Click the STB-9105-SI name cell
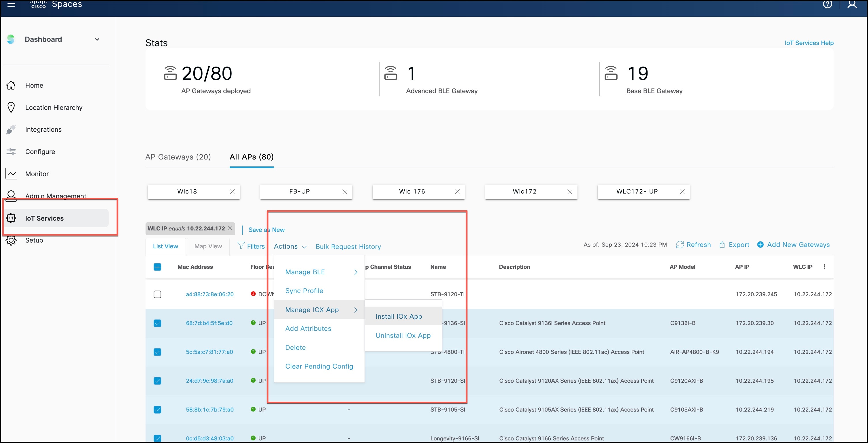The width and height of the screenshot is (868, 443). pos(448,410)
